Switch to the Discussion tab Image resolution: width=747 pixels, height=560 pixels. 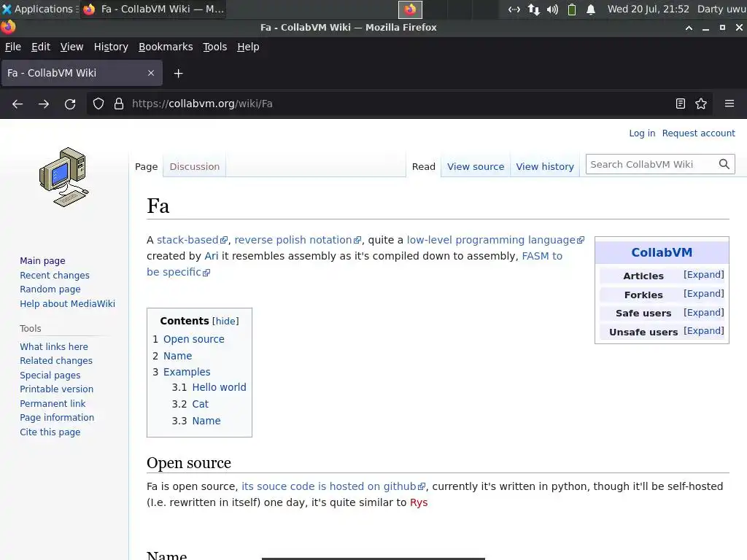point(194,167)
